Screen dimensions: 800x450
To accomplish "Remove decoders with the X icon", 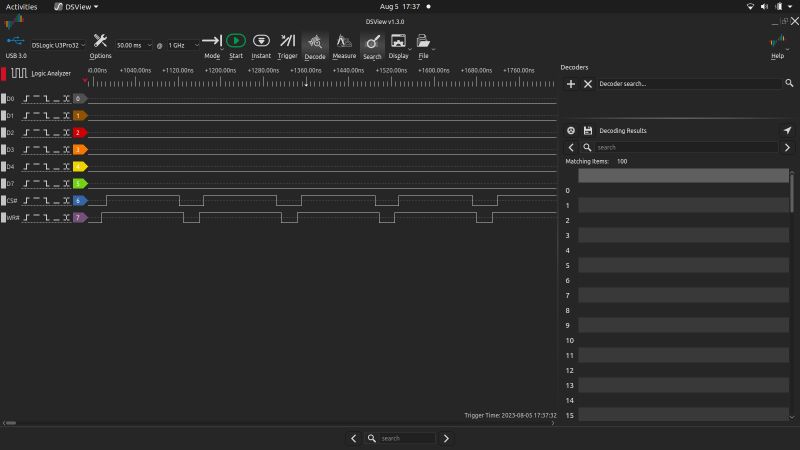I will coord(588,84).
